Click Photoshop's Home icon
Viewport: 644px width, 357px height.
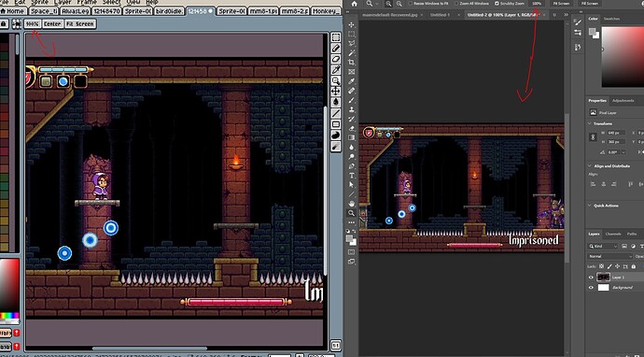pos(355,4)
